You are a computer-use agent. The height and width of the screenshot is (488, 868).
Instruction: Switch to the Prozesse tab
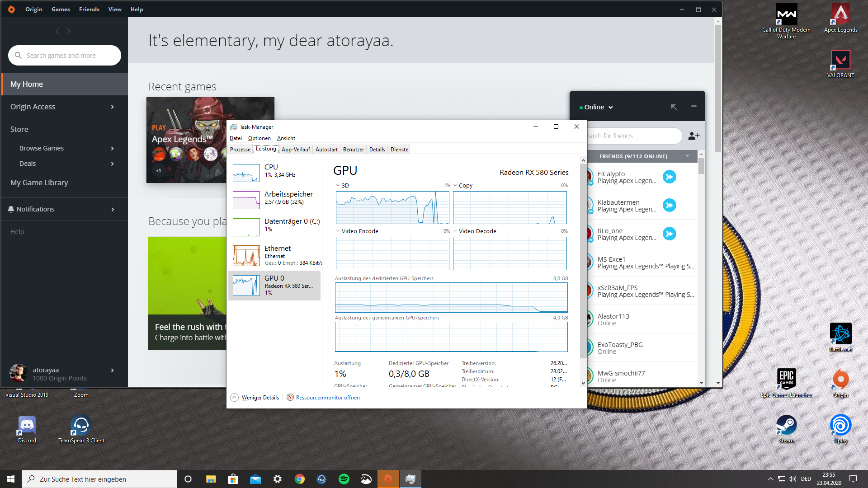pyautogui.click(x=240, y=150)
